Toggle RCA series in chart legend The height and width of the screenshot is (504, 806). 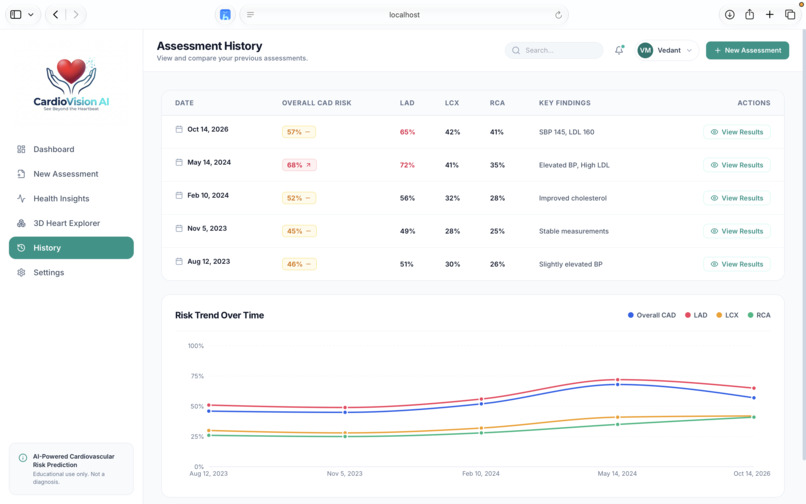pos(759,315)
